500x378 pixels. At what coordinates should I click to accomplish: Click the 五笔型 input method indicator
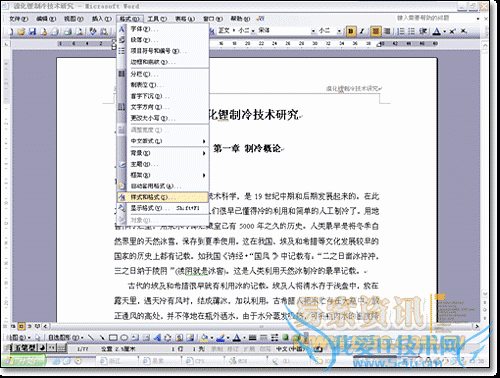pos(25,348)
